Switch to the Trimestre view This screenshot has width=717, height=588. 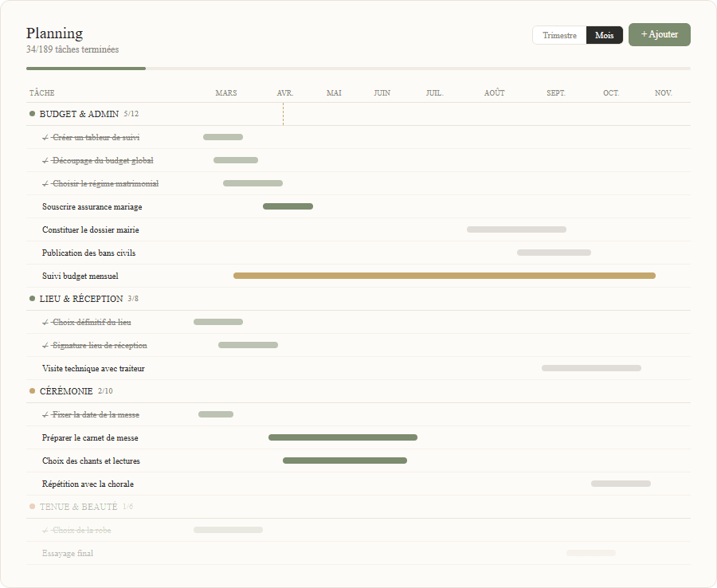tap(559, 35)
